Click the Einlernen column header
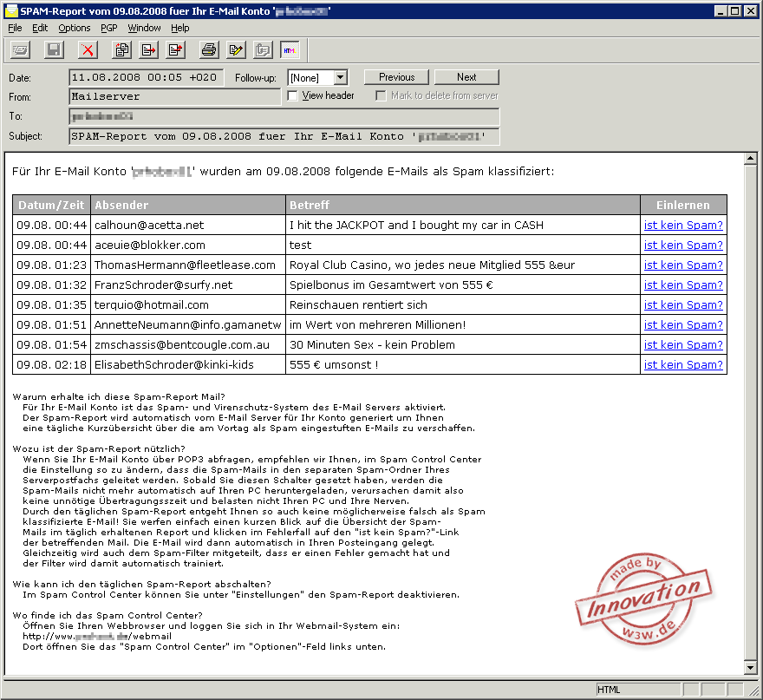This screenshot has height=700, width=763. (x=684, y=205)
